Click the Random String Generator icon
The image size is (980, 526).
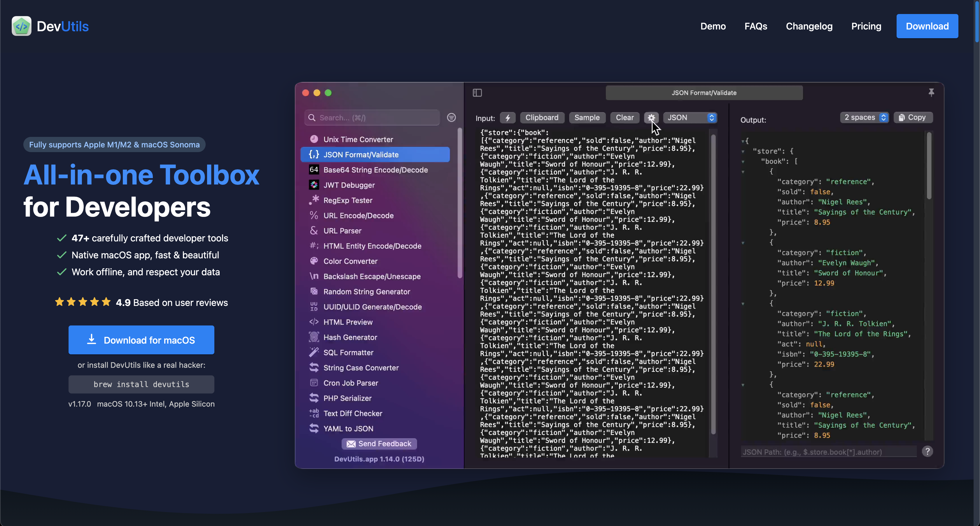[x=314, y=291]
